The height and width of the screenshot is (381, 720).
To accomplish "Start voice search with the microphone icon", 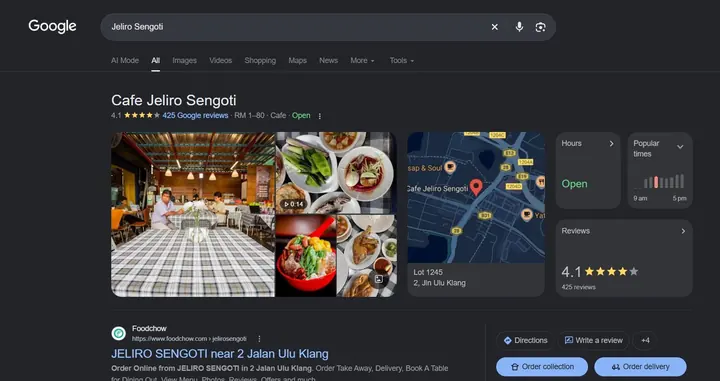I will 519,27.
